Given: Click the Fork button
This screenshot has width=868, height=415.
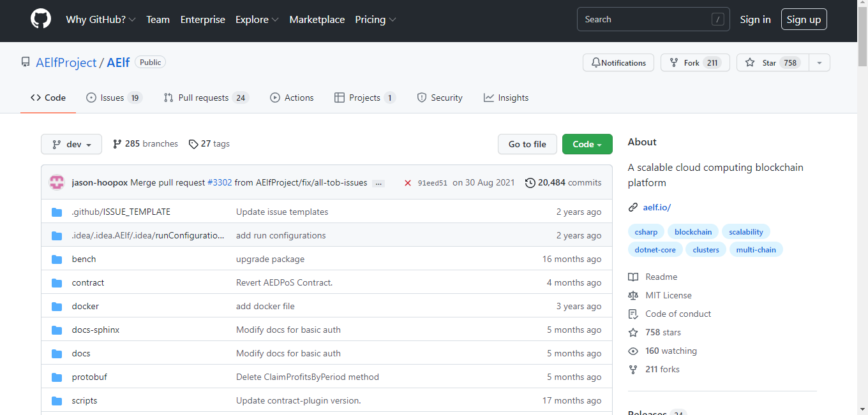Looking at the screenshot, I should point(695,62).
